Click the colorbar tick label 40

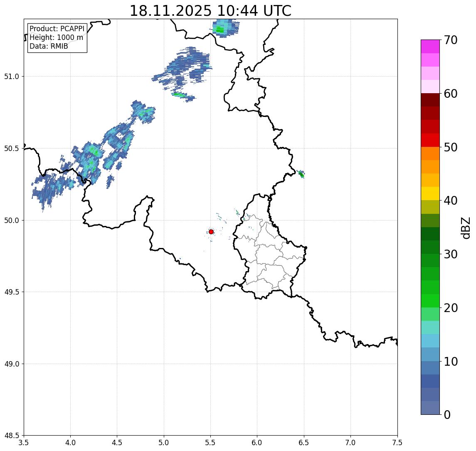(451, 201)
